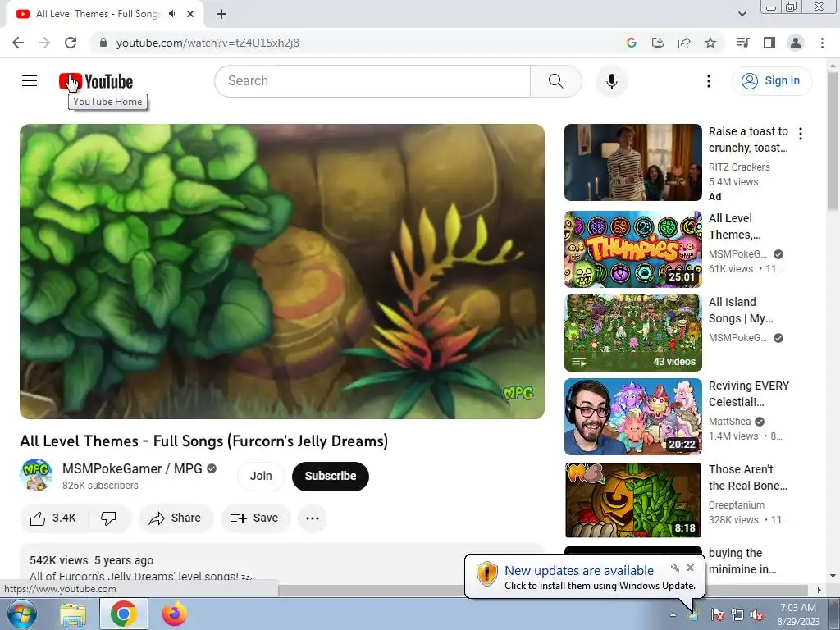Expand the description showing 542K views
840x630 pixels.
click(x=282, y=564)
